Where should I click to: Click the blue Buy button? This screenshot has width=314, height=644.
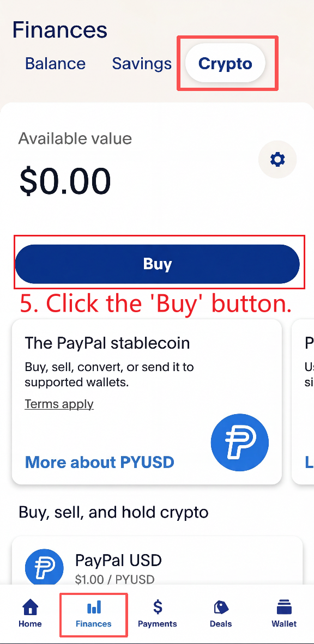pyautogui.click(x=158, y=264)
